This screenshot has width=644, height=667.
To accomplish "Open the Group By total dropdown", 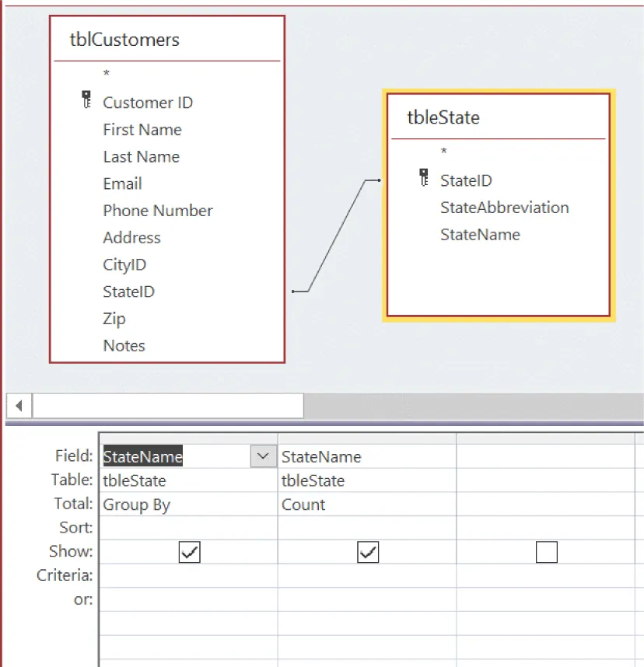I will [x=187, y=505].
